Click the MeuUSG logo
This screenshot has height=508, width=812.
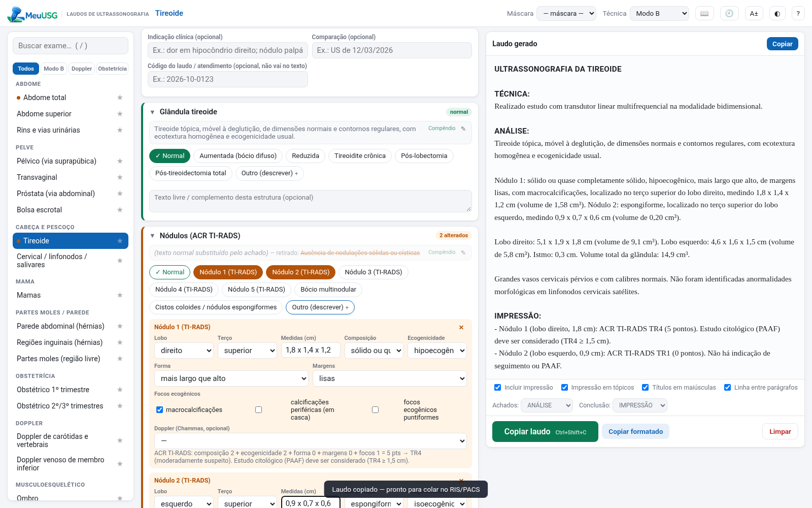[x=32, y=14]
